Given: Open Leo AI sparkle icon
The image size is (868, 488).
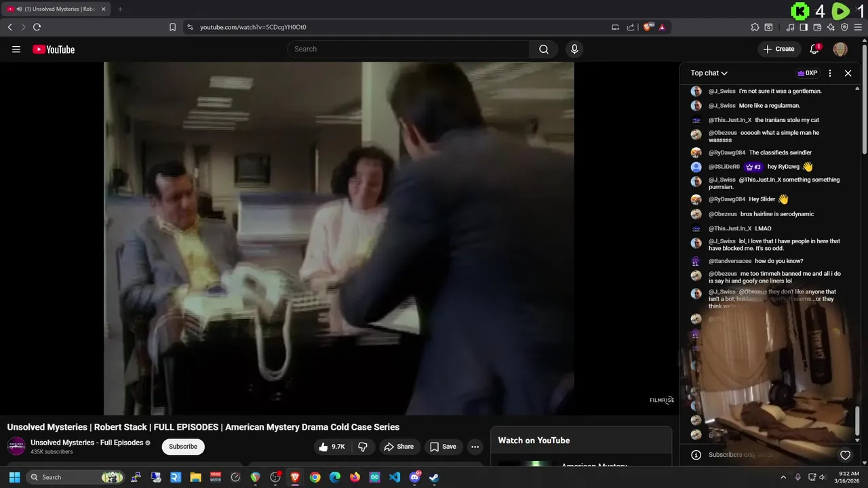Looking at the screenshot, I should coord(831,27).
